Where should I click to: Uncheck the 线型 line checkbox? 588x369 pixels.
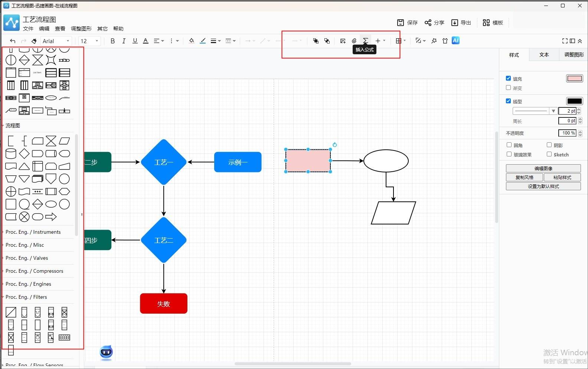(x=509, y=101)
